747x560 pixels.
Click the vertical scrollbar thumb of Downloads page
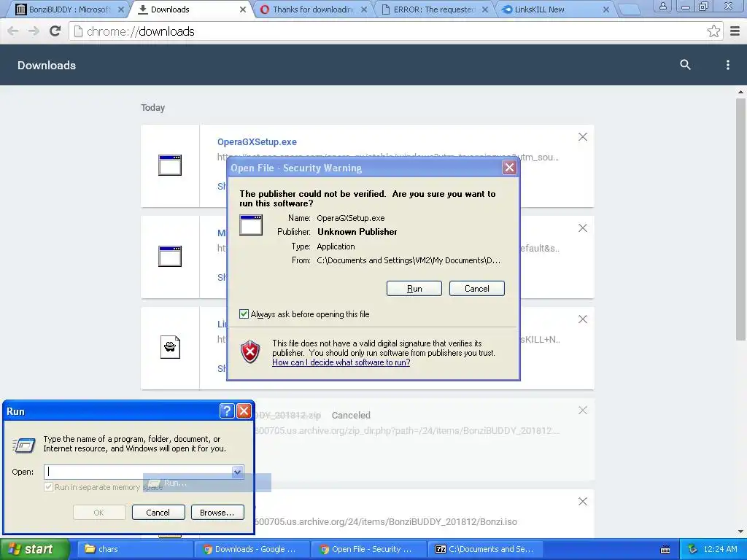[x=740, y=219]
